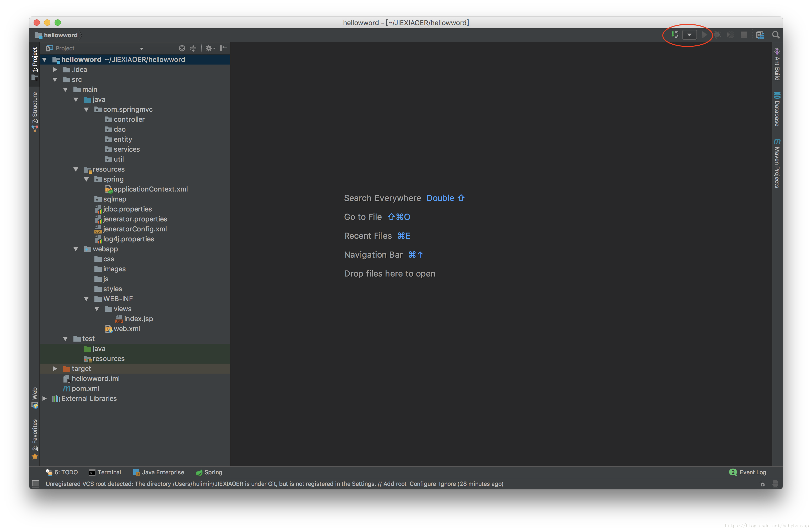The height and width of the screenshot is (531, 812).
Task: Toggle the Maven Projects side panel
Action: pyautogui.click(x=777, y=163)
